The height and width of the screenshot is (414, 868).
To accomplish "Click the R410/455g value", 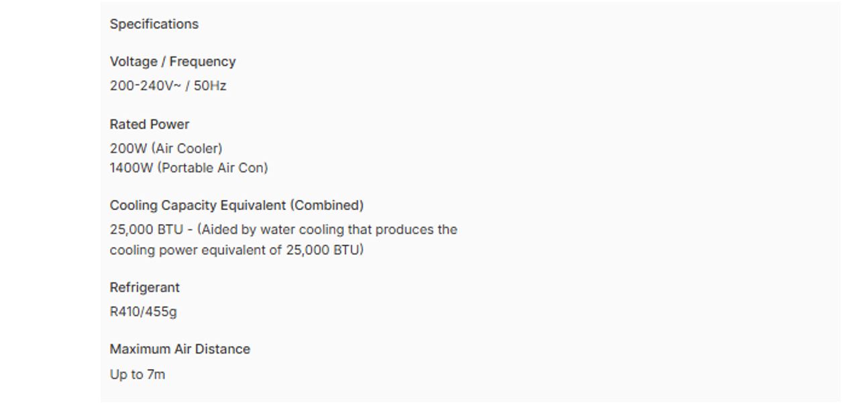I will point(144,312).
